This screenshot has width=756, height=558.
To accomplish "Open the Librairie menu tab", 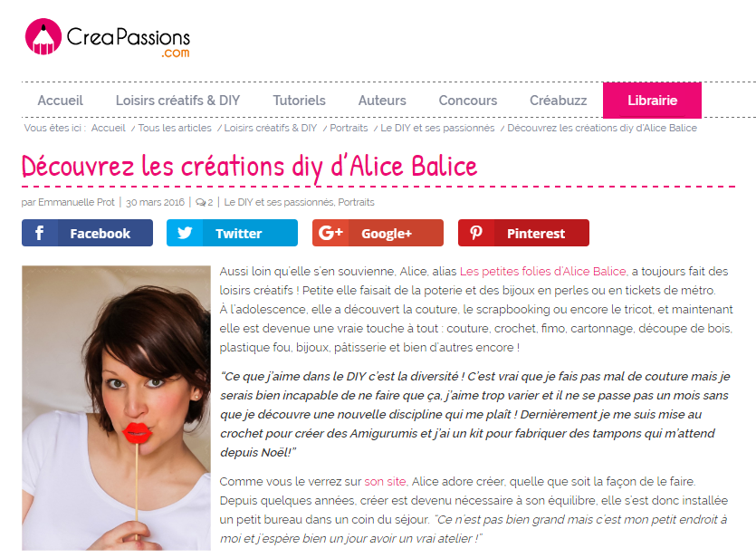I will click(652, 101).
